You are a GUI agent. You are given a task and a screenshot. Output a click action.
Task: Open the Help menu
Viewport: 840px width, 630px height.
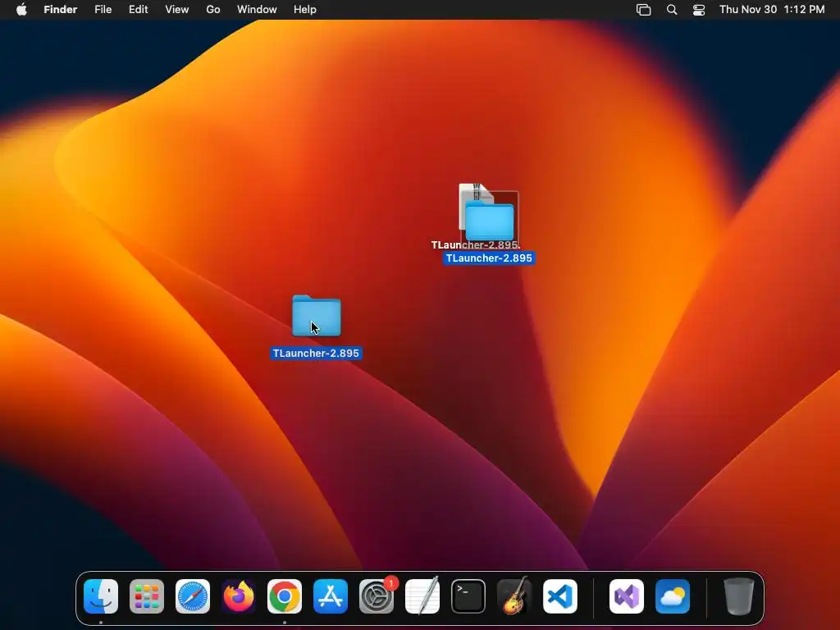coord(305,10)
